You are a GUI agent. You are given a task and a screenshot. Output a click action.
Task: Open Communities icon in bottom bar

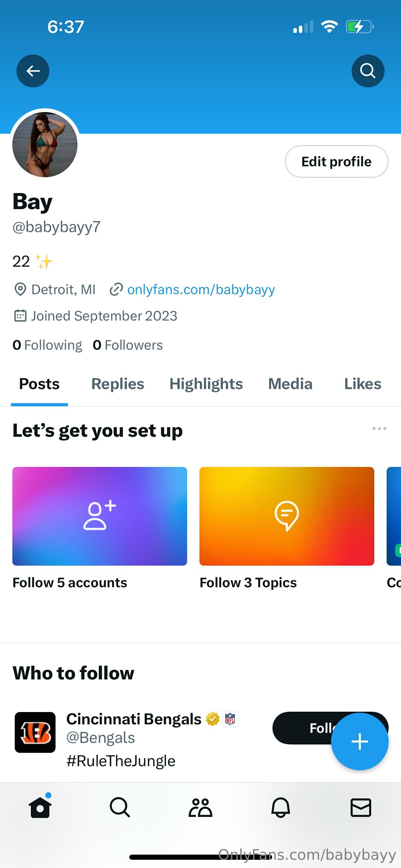click(x=200, y=807)
